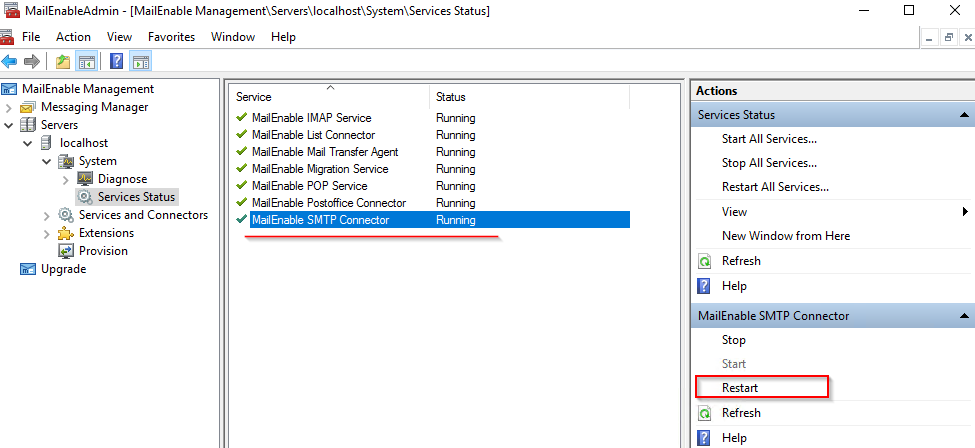
Task: Select the Provision tree item
Action: click(x=103, y=251)
